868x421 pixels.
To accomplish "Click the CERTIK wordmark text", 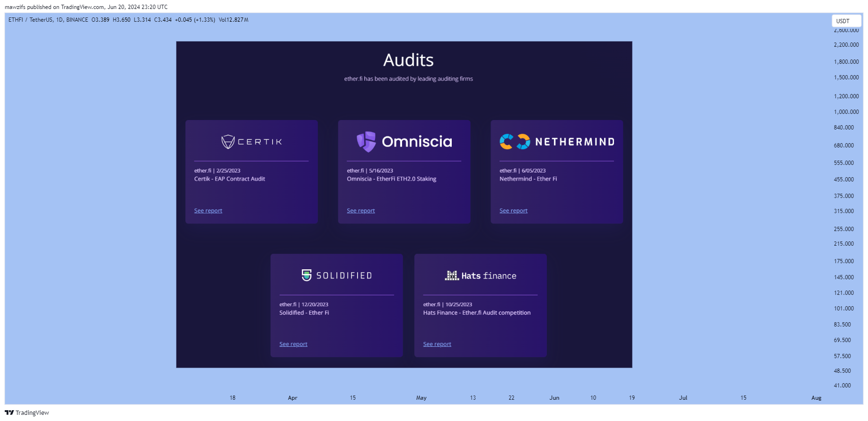I will (x=260, y=142).
